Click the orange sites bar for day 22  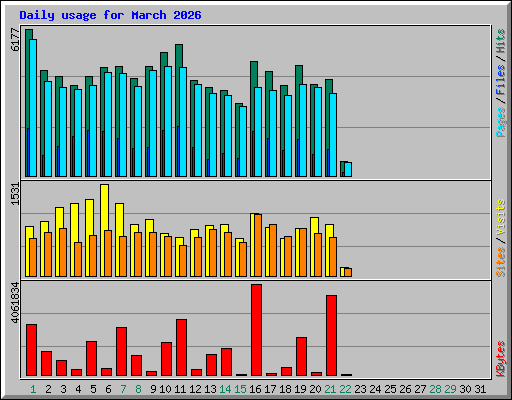[x=348, y=272]
